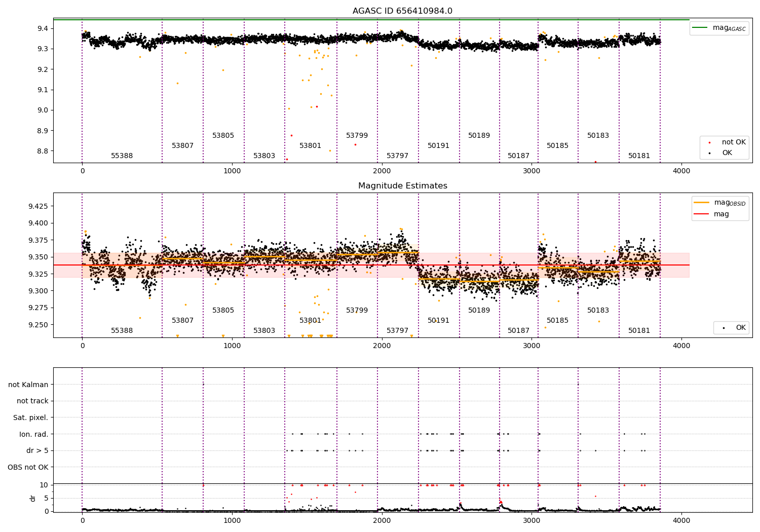Click obsid label 55388 in the top panel
This screenshot has width=760, height=532.
[122, 156]
